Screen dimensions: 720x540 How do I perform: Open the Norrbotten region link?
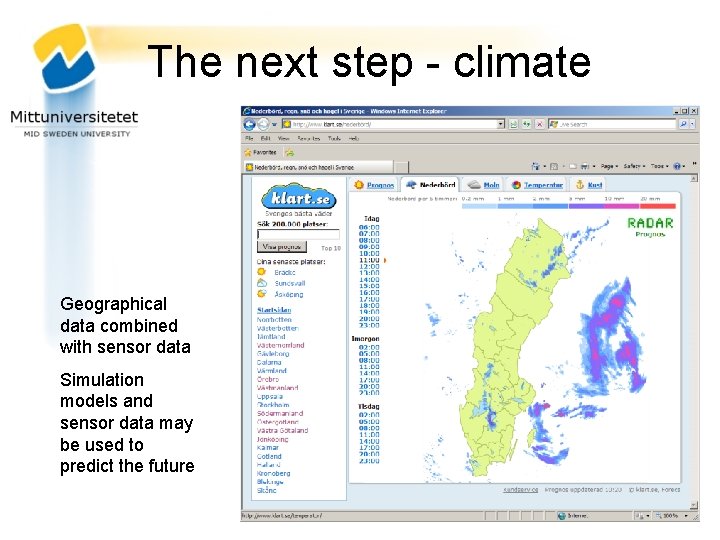pos(274,319)
